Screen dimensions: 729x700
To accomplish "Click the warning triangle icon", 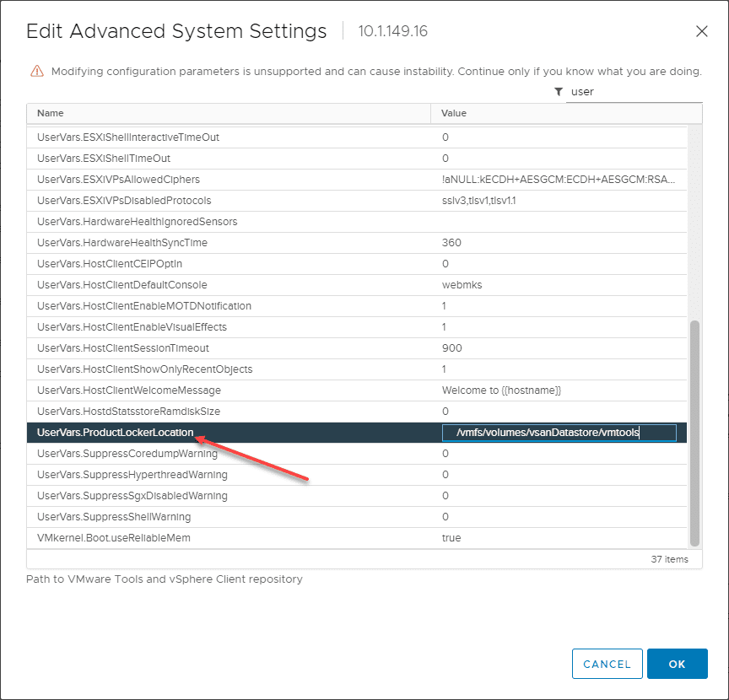I will click(x=37, y=71).
